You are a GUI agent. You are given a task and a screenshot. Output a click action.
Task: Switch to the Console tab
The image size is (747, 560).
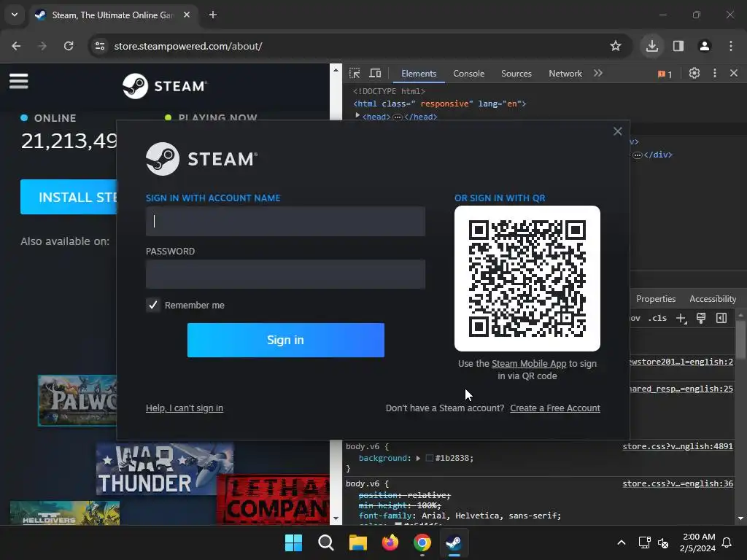(469, 74)
